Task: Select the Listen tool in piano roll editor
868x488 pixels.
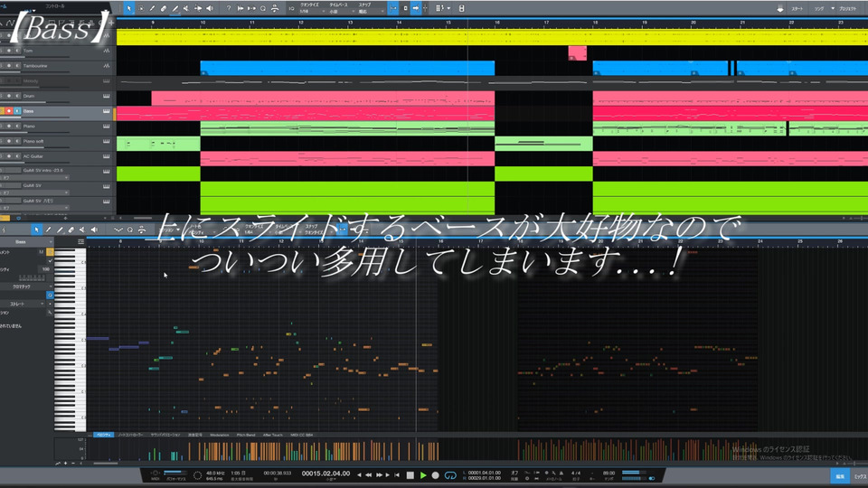Action: (x=94, y=230)
